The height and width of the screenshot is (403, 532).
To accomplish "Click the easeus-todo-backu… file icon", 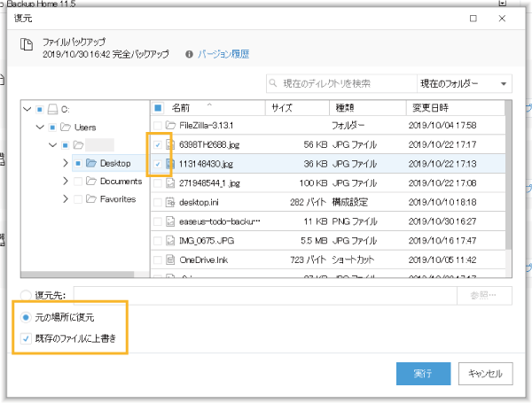I will pos(170,221).
